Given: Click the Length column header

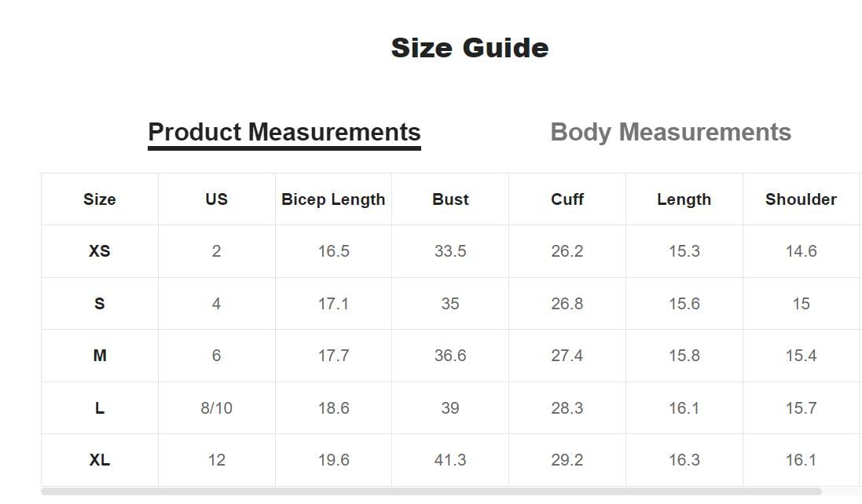Looking at the screenshot, I should [x=684, y=199].
